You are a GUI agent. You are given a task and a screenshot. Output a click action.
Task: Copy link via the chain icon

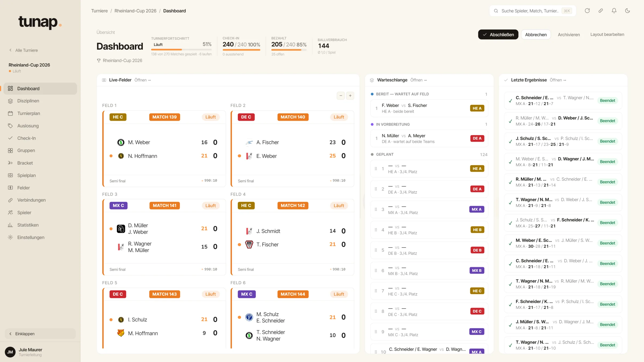pos(601,11)
